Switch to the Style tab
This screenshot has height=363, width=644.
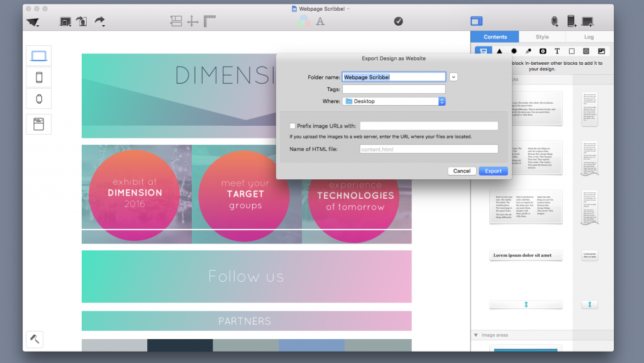(541, 36)
